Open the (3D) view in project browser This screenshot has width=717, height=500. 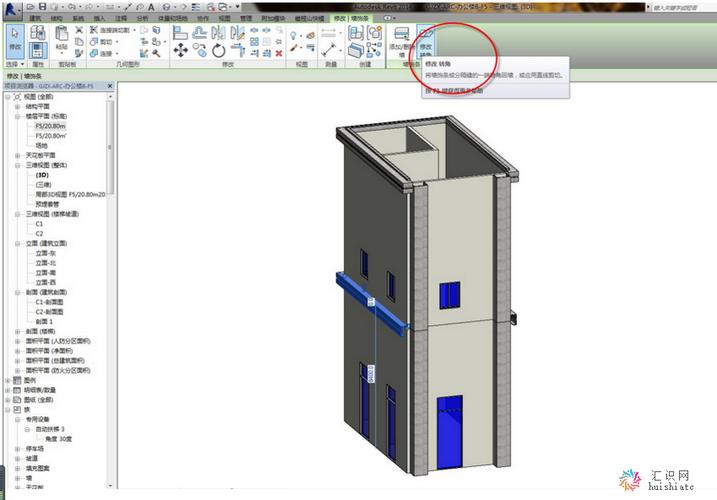pyautogui.click(x=42, y=175)
